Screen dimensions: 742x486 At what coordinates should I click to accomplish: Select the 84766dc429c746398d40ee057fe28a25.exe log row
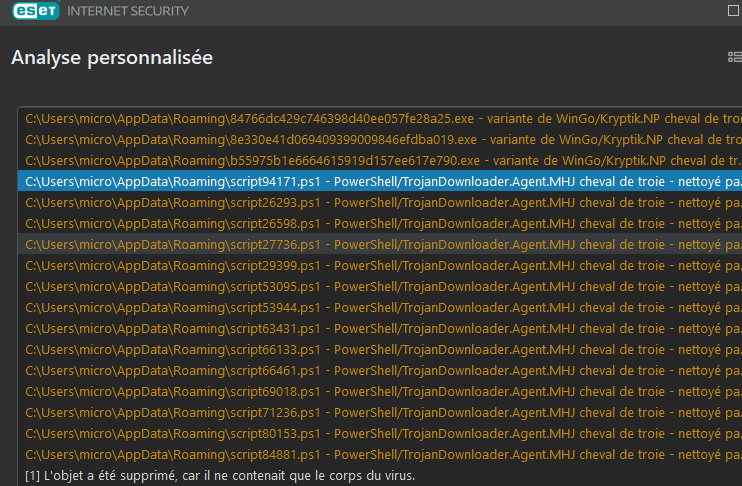click(x=380, y=119)
